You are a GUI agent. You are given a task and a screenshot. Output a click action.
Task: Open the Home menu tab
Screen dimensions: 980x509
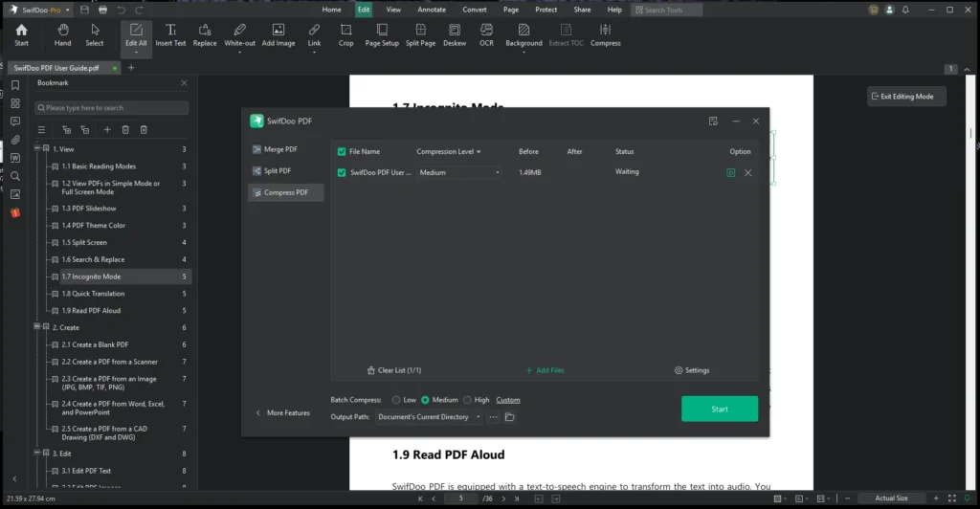[331, 10]
